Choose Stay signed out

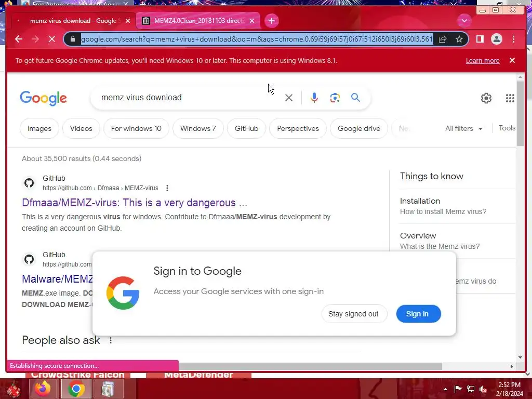(353, 314)
